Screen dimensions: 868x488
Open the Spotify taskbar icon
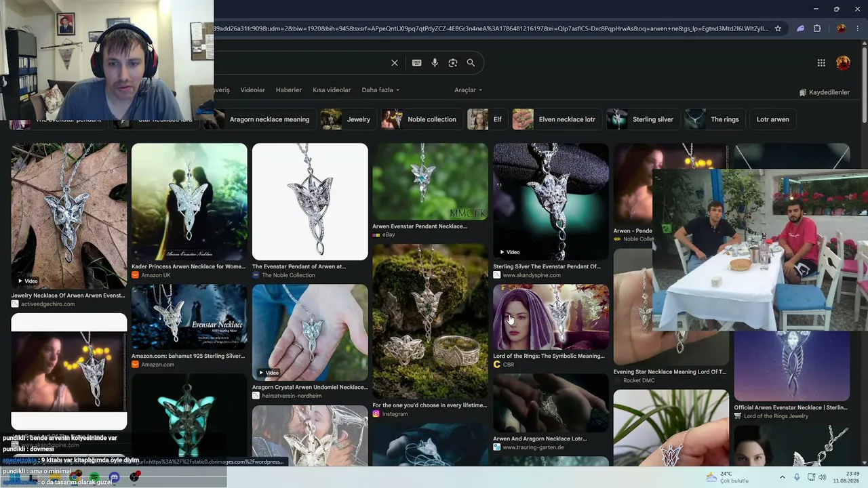(x=94, y=477)
